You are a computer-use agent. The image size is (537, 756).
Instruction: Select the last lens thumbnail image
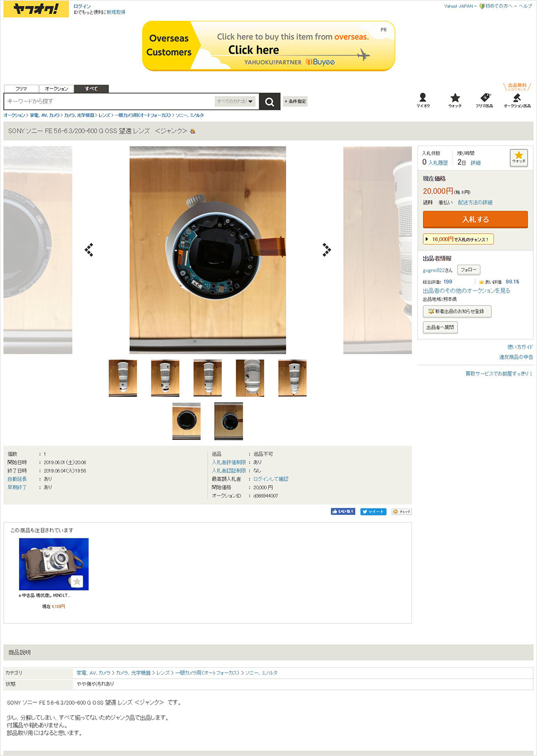[x=229, y=421]
